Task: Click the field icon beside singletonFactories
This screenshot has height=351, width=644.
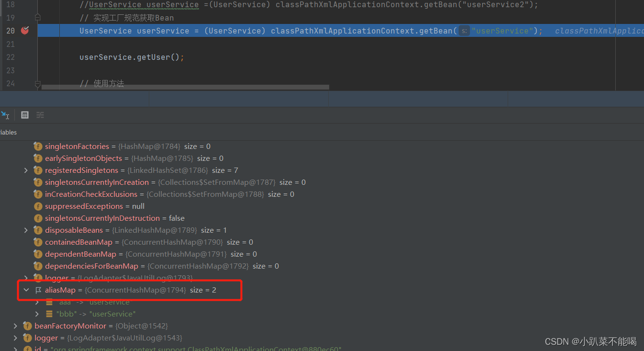Action: point(38,146)
